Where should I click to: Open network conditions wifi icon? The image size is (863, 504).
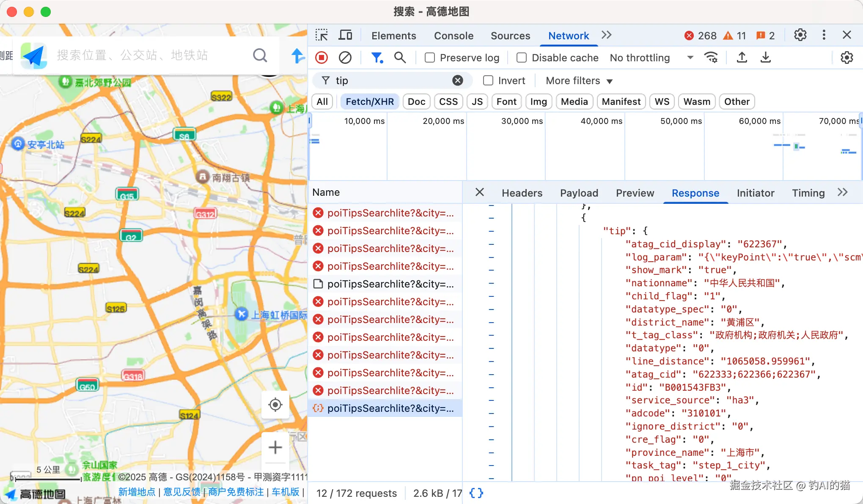pyautogui.click(x=711, y=58)
